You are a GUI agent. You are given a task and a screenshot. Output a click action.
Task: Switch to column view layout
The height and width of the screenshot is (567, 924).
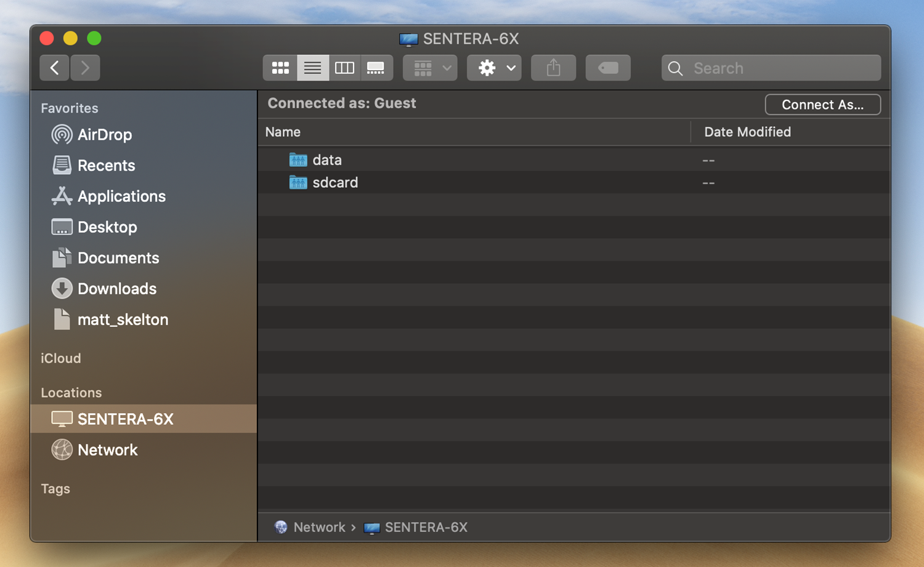tap(344, 68)
